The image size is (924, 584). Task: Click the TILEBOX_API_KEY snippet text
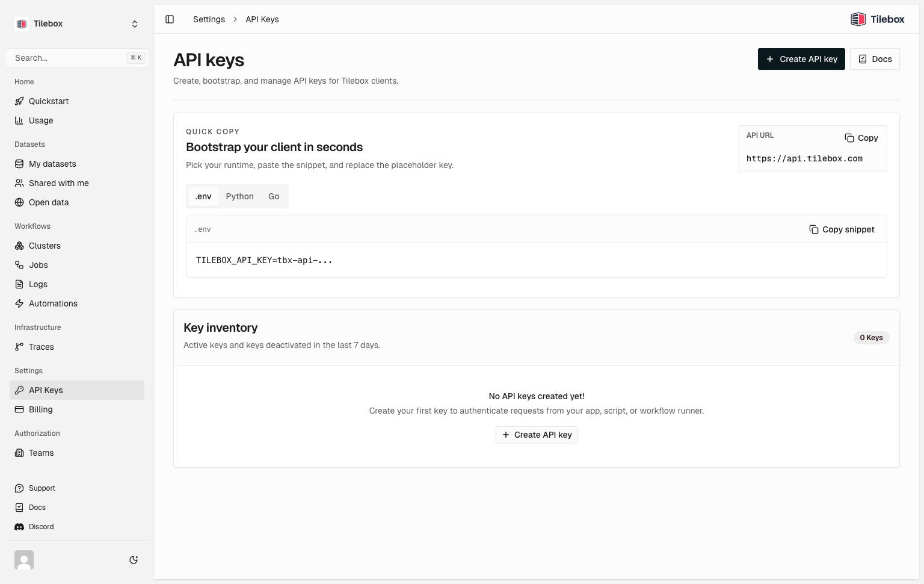pyautogui.click(x=264, y=260)
